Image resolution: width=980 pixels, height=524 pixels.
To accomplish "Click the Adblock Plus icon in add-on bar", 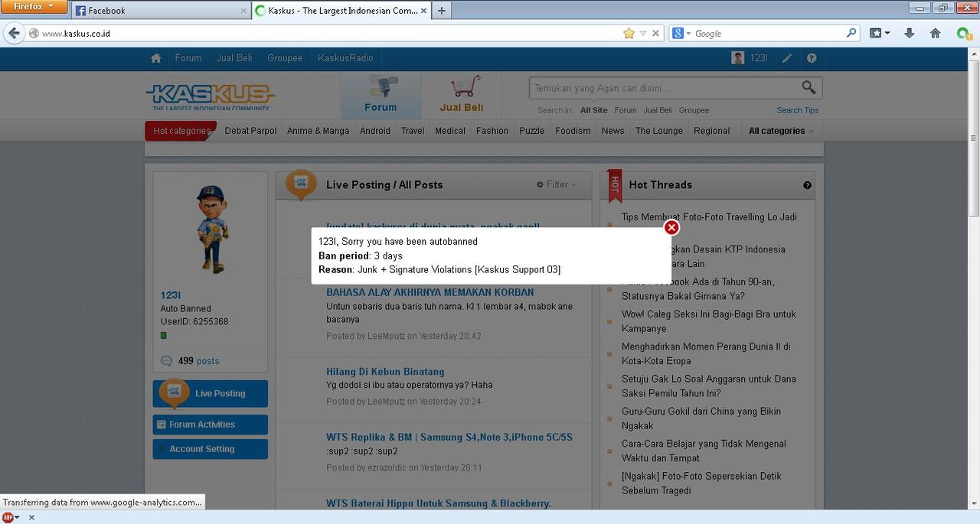I will coord(8,517).
